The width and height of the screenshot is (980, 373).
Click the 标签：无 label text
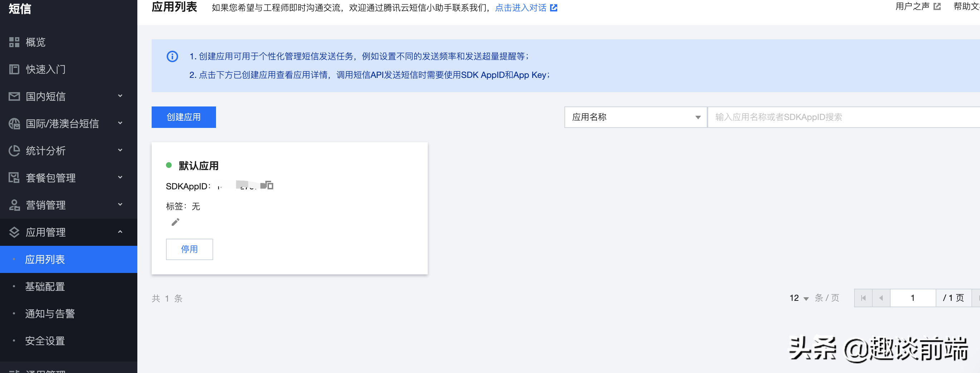click(183, 206)
